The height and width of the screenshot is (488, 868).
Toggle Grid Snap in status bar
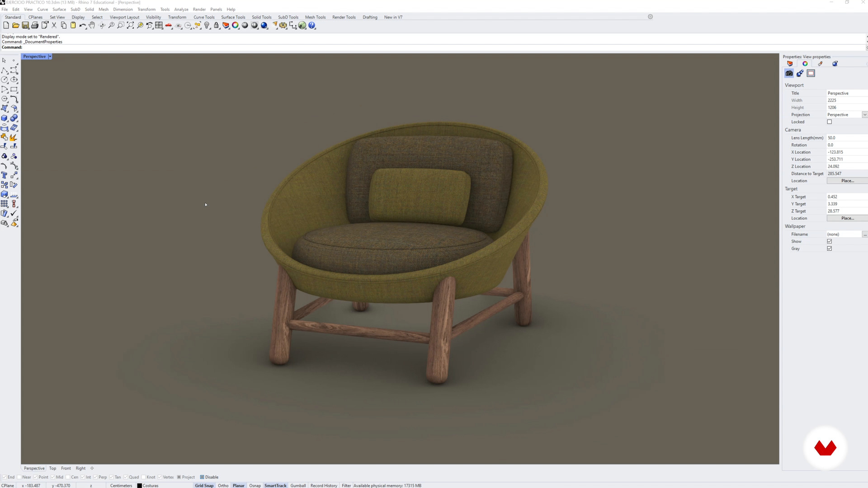pos(204,486)
